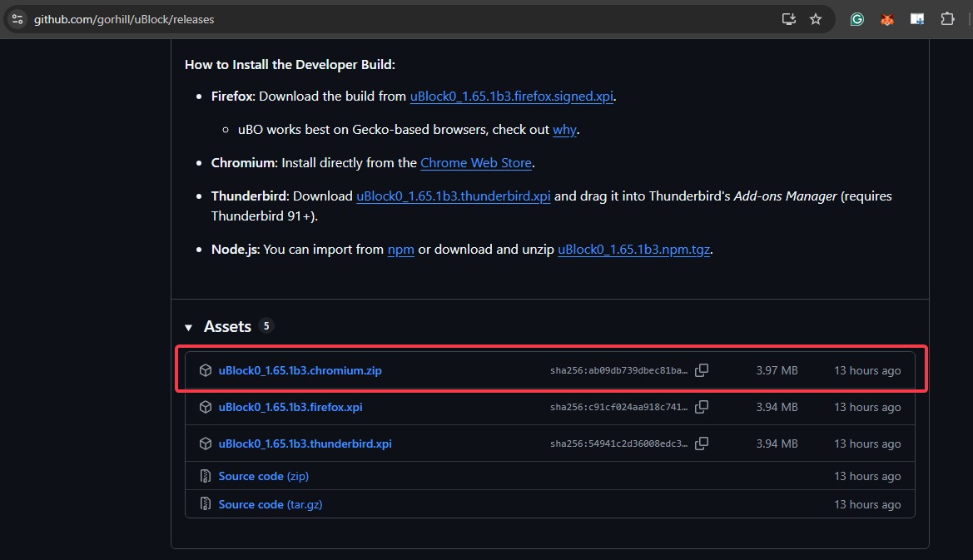973x560 pixels.
Task: Open the Extensions puzzle piece menu
Action: pos(947,19)
